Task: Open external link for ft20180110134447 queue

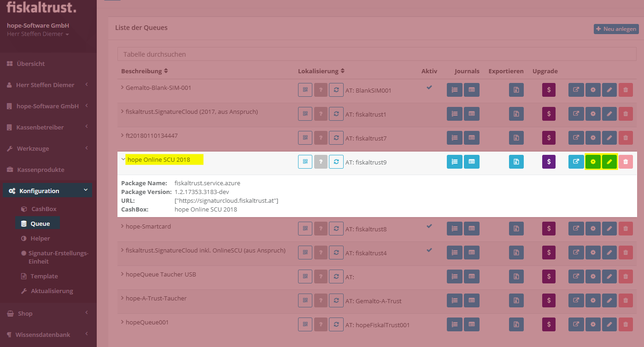Action: point(576,138)
